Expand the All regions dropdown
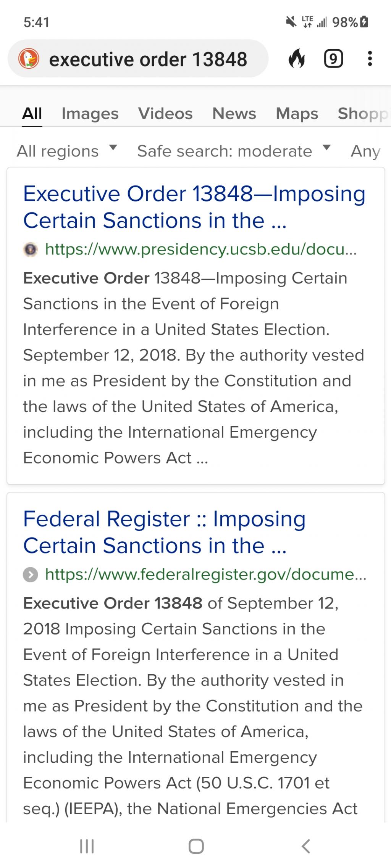 pyautogui.click(x=66, y=151)
